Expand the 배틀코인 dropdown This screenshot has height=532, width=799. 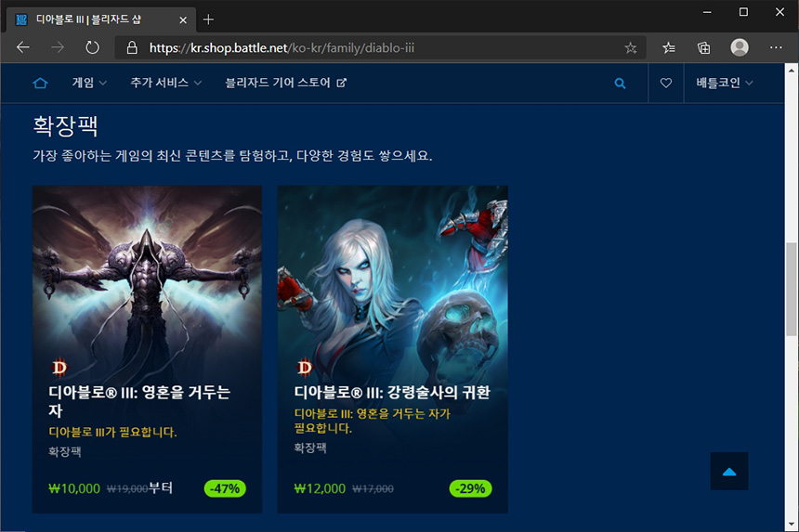click(724, 83)
